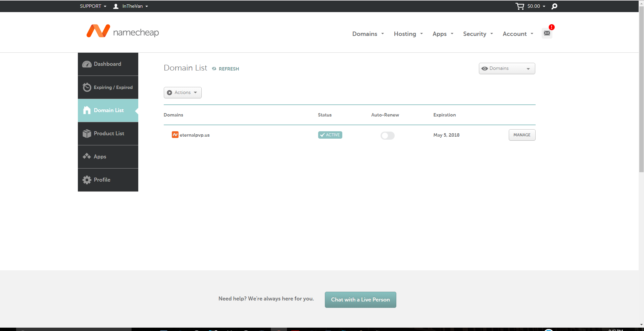Screen dimensions: 644x331
Task: Expand the $0.00 cart dropdown
Action: point(536,6)
